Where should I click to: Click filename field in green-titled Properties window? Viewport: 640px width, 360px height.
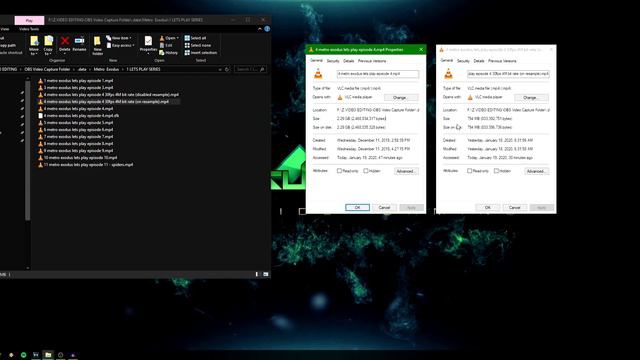click(x=378, y=74)
